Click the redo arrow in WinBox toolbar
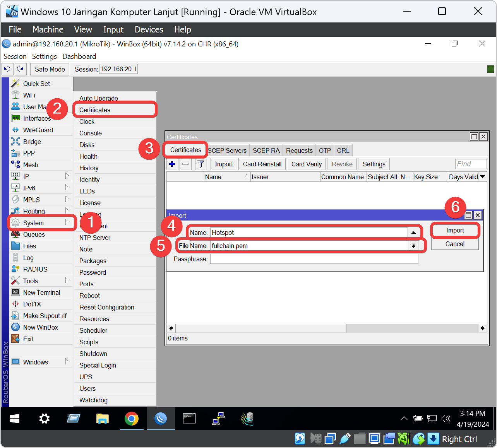The height and width of the screenshot is (448, 497). click(20, 69)
